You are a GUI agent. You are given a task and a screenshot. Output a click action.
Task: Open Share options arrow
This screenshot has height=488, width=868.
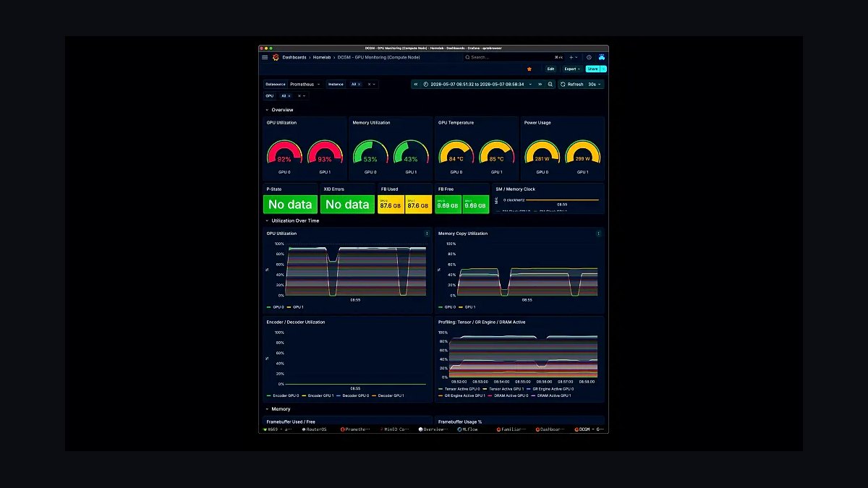603,69
